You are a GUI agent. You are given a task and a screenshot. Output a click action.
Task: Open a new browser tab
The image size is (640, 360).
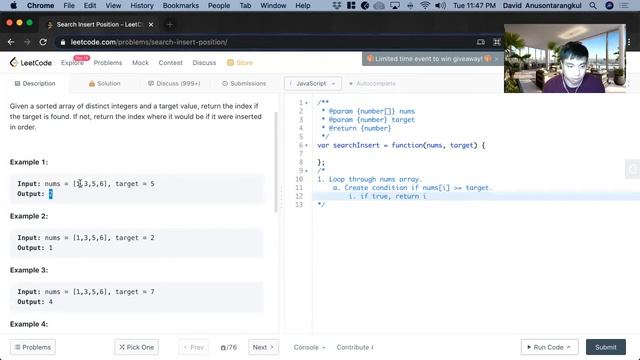[170, 24]
